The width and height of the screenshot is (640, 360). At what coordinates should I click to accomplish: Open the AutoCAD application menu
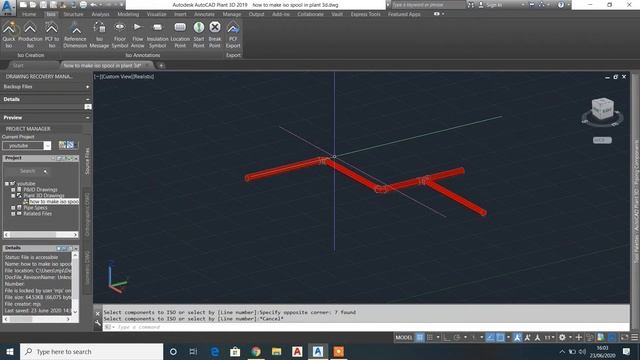8,7
